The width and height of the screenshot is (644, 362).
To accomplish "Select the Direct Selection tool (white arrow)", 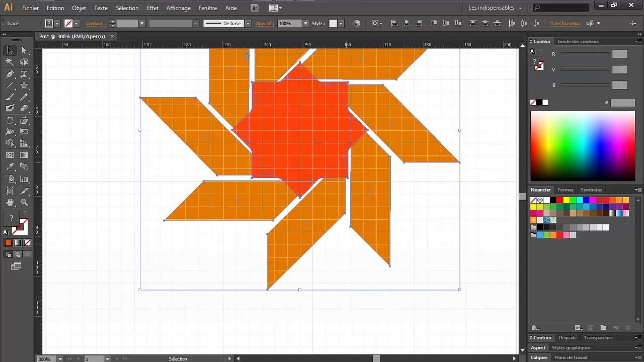I will [24, 50].
